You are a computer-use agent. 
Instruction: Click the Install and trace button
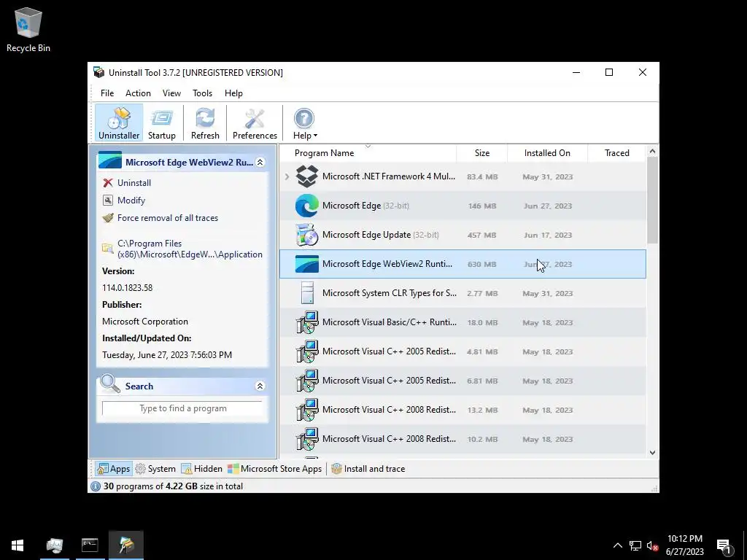[368, 469]
